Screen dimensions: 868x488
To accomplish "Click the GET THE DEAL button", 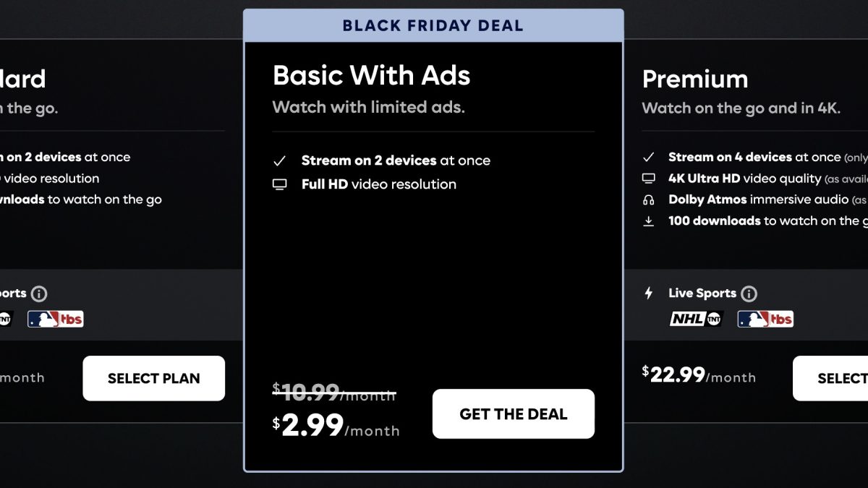I will pos(513,414).
